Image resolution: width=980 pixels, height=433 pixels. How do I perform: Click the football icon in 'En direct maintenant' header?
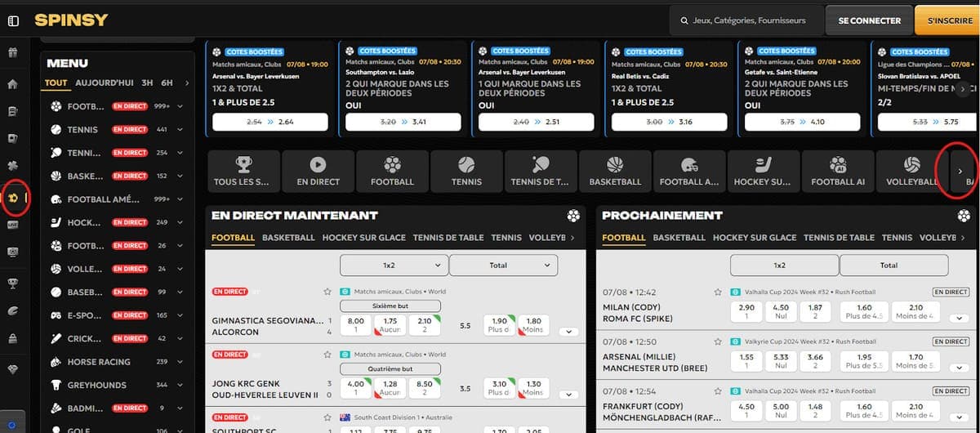574,216
